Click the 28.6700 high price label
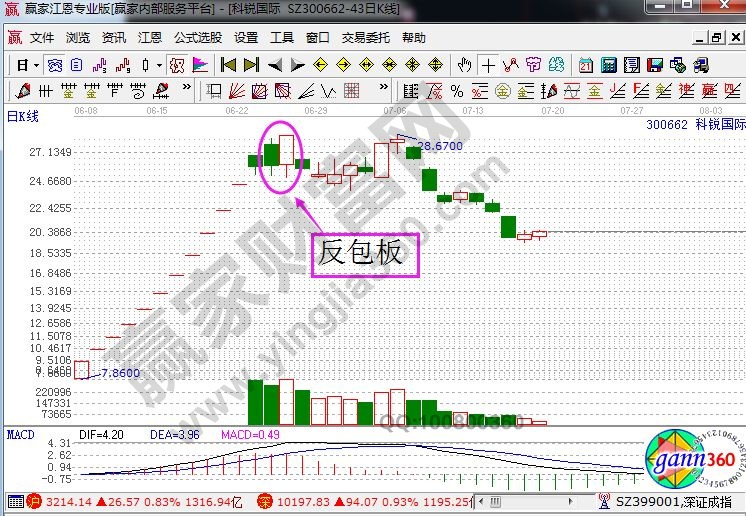Screen dimensions: 746x516 (x=440, y=146)
